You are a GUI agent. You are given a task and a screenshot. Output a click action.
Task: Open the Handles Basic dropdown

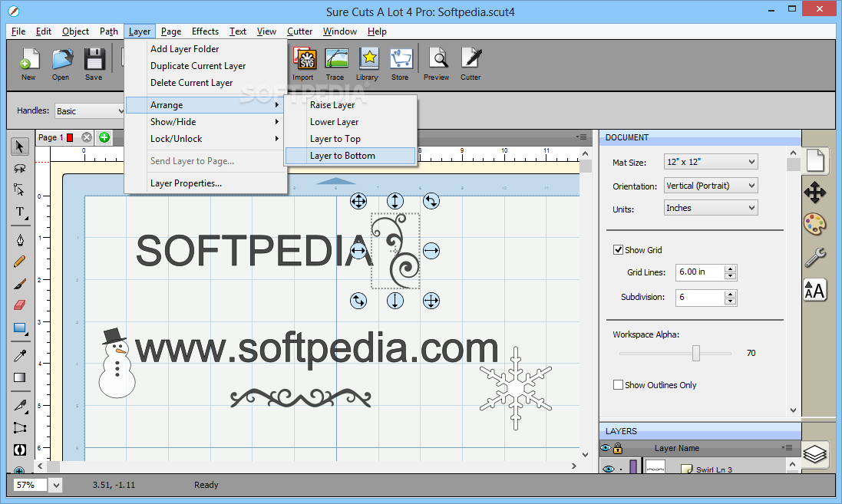point(90,111)
